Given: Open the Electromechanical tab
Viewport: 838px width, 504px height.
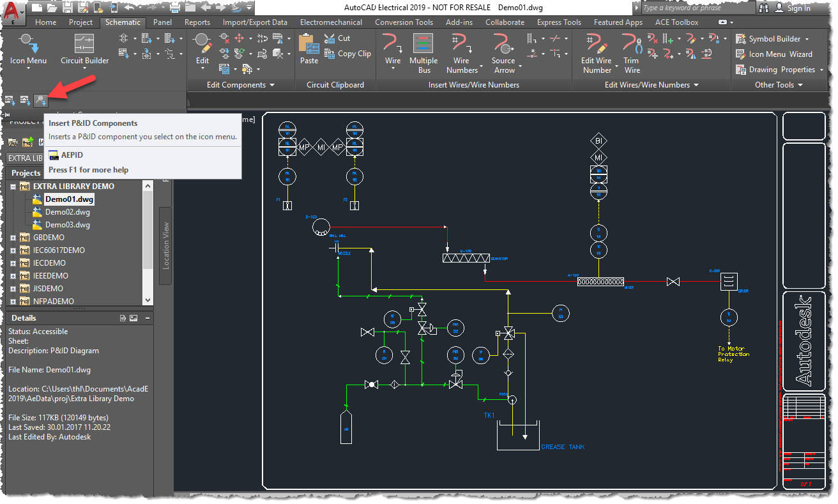Looking at the screenshot, I should tap(331, 22).
